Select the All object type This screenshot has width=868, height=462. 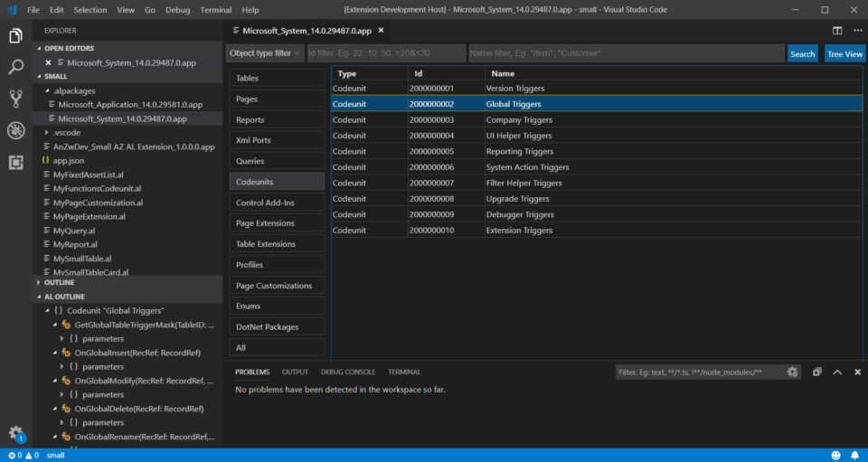(x=277, y=347)
